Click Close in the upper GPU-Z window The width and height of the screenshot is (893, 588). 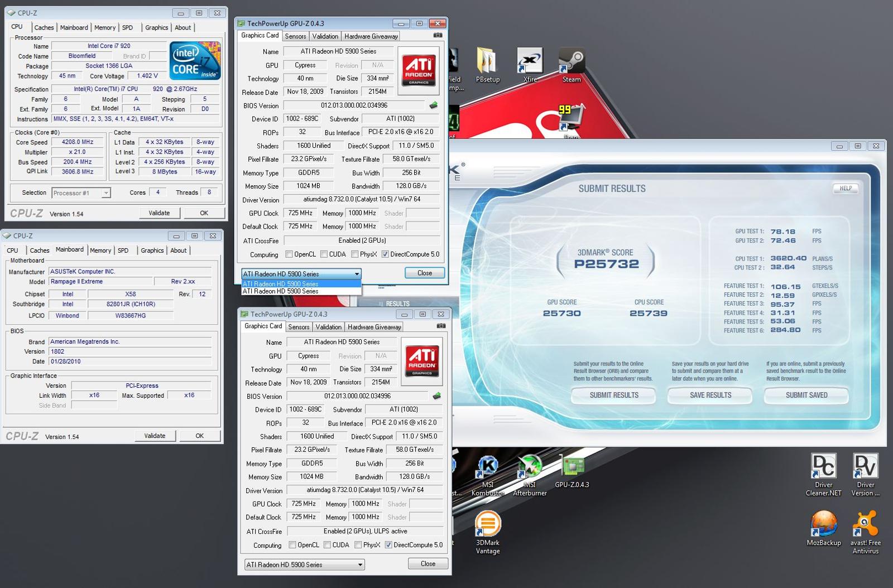(x=425, y=273)
